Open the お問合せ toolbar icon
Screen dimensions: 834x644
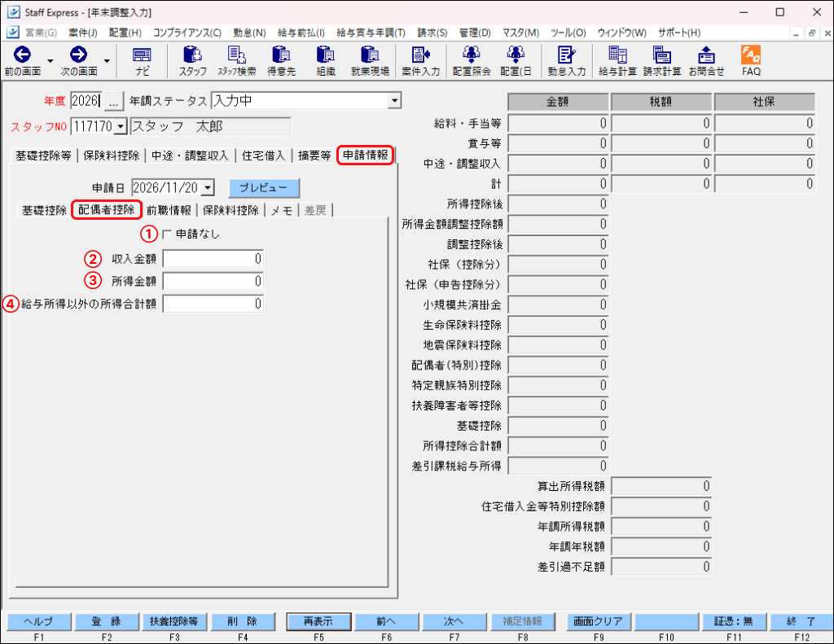tap(706, 60)
